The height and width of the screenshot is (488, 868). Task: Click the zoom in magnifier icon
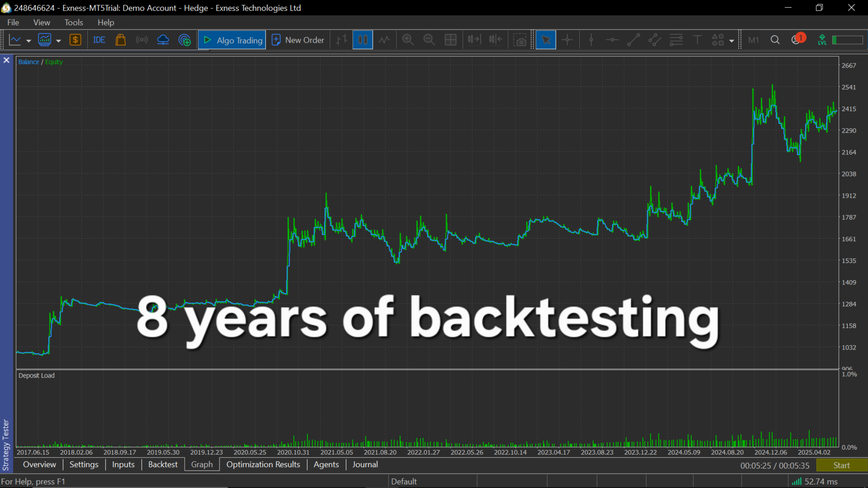pyautogui.click(x=408, y=40)
